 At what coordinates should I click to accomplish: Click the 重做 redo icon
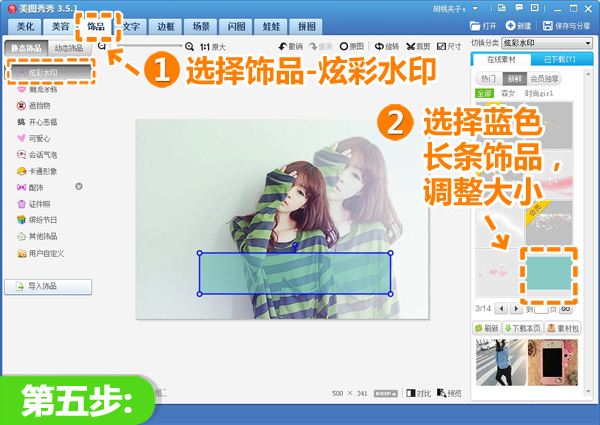point(313,46)
